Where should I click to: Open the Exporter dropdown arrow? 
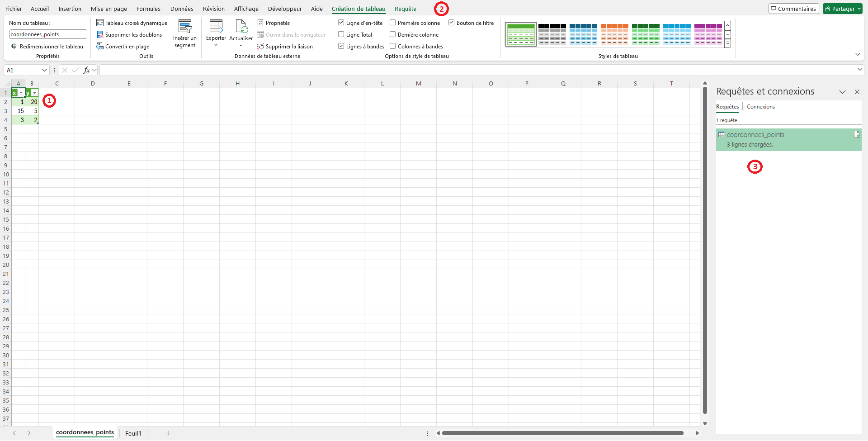point(216,45)
